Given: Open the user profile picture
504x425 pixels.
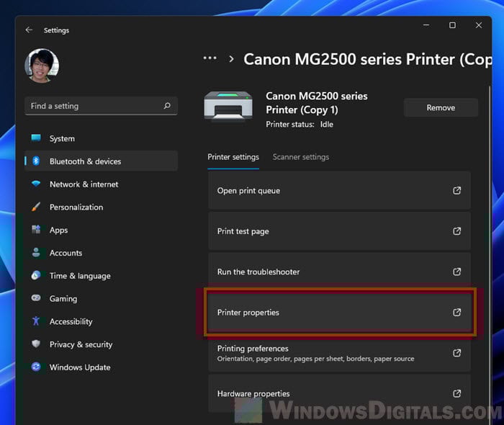Looking at the screenshot, I should click(x=42, y=66).
